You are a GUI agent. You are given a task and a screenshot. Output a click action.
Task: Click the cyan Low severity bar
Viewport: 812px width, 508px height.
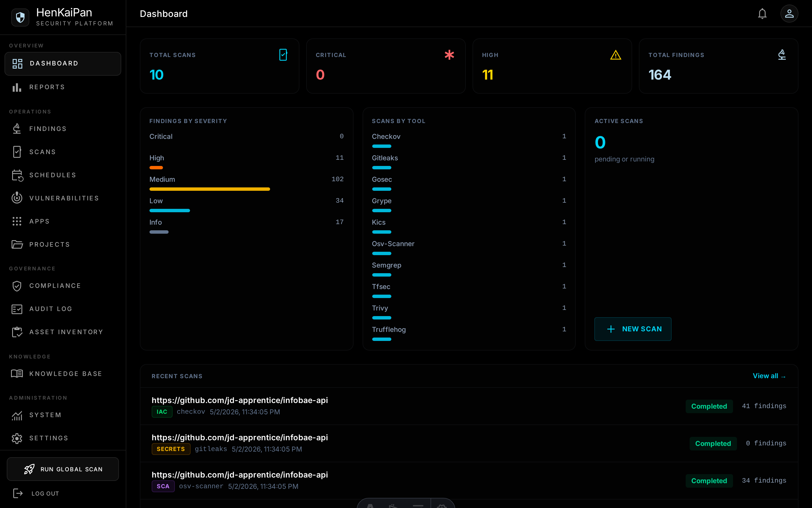tap(170, 211)
